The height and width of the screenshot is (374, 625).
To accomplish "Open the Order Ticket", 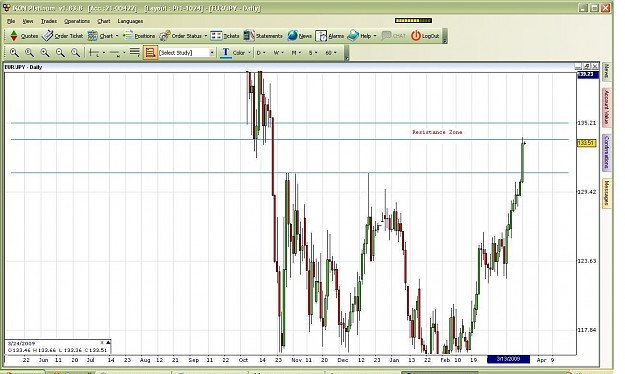I will point(62,36).
